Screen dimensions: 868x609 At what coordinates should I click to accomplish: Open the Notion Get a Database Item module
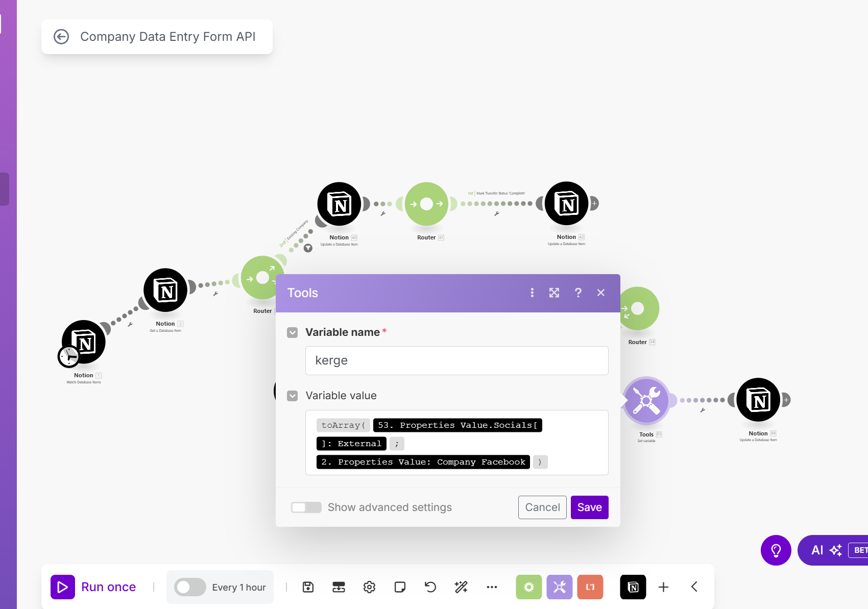(165, 290)
